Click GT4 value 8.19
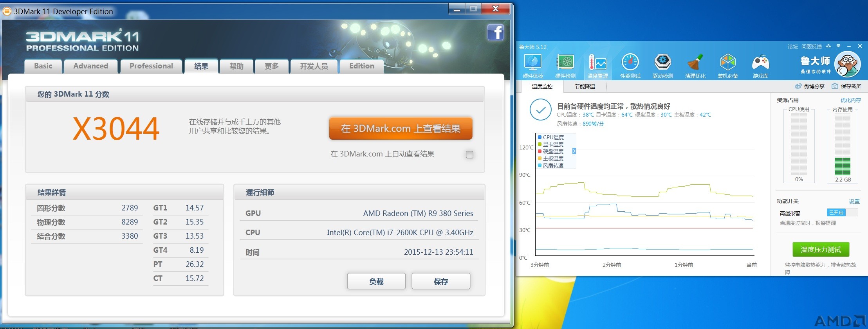The height and width of the screenshot is (329, 868). [197, 250]
